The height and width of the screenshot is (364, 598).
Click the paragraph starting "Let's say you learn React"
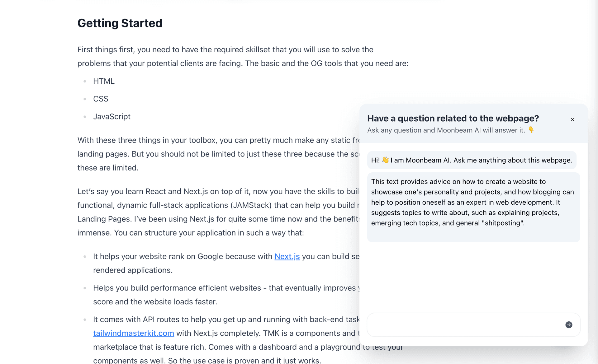(218, 212)
